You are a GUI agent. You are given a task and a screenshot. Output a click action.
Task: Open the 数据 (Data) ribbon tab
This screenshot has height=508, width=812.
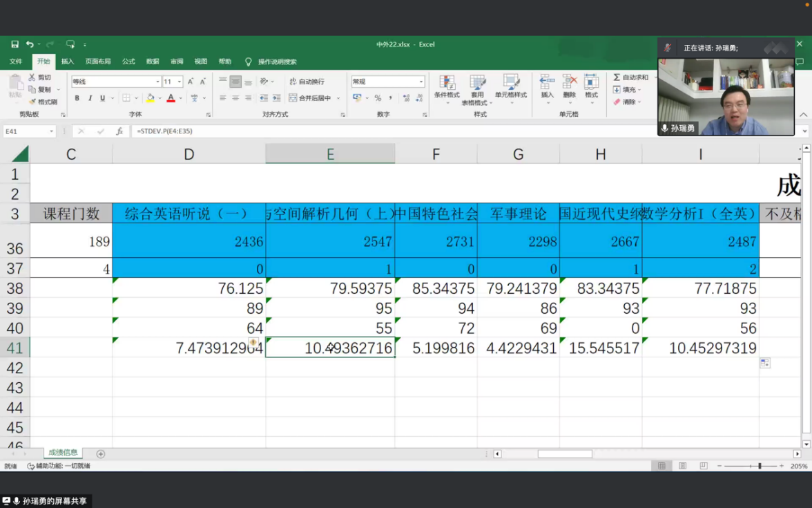[153, 62]
